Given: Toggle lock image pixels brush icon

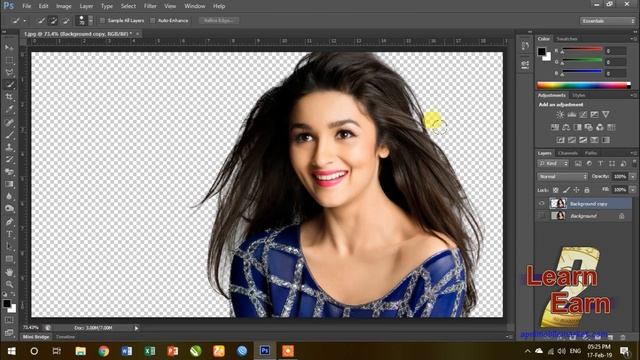Looking at the screenshot, I should [x=566, y=190].
